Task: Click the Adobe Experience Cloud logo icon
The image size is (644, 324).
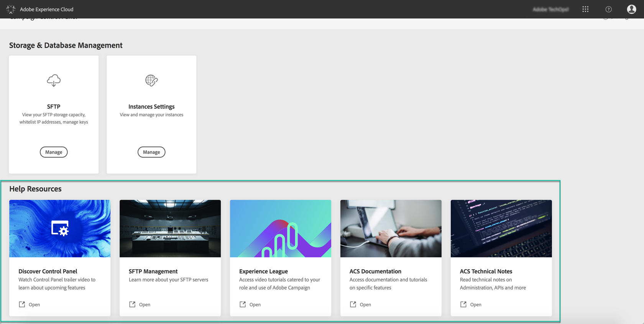Action: (x=11, y=9)
